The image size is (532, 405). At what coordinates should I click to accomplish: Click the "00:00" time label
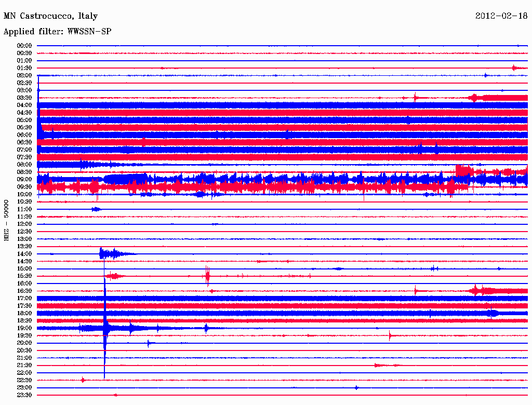tap(24, 46)
